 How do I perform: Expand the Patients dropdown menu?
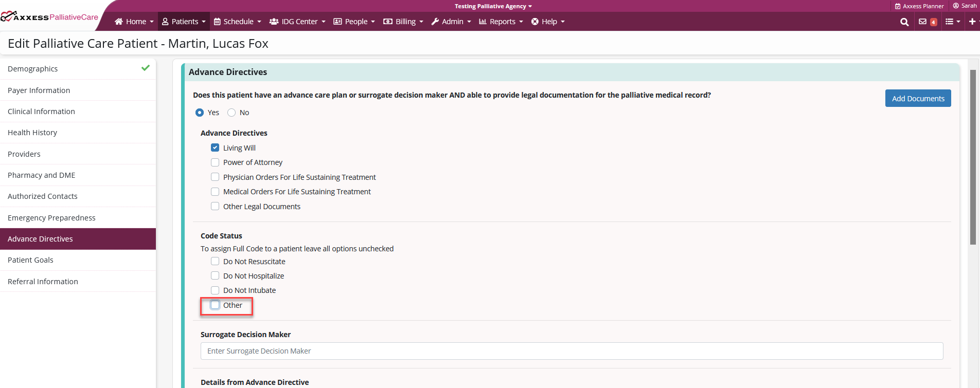pyautogui.click(x=184, y=22)
